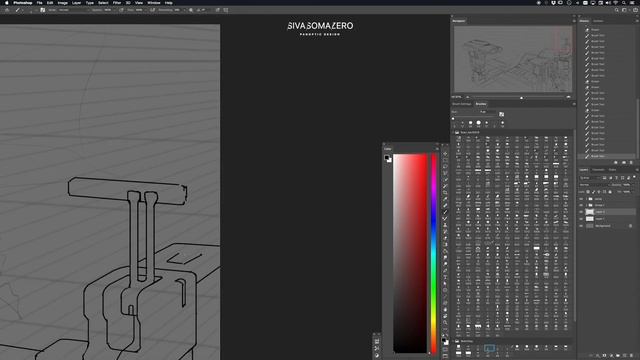Toggle pressure for size button

click(218, 10)
